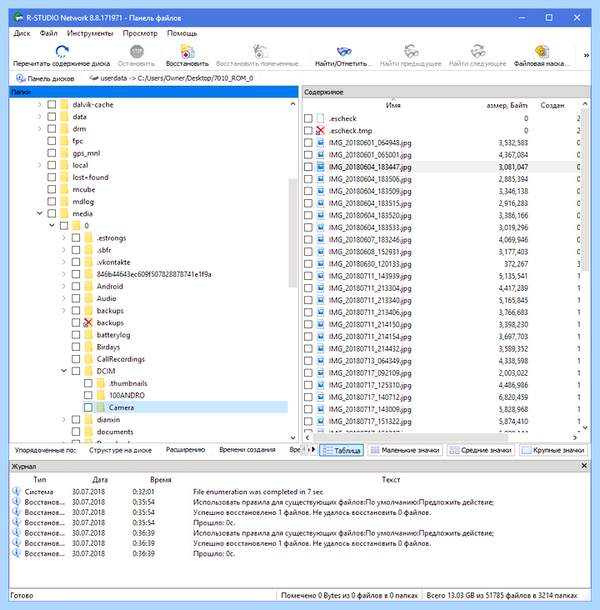Click the folder tree vertical scrollbar
The image size is (600, 610).
(x=293, y=233)
